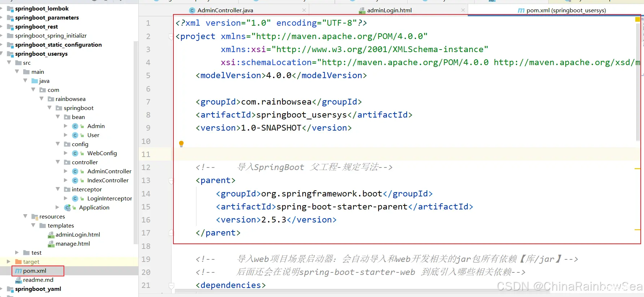This screenshot has height=297, width=644.
Task: Fold the dependencies block at line 21
Action: click(171, 285)
